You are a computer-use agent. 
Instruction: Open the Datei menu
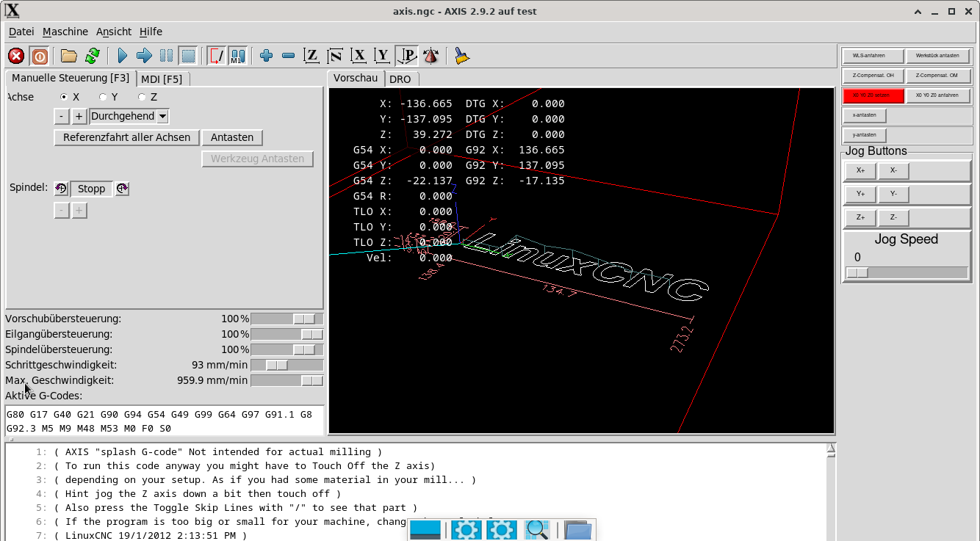coord(21,32)
